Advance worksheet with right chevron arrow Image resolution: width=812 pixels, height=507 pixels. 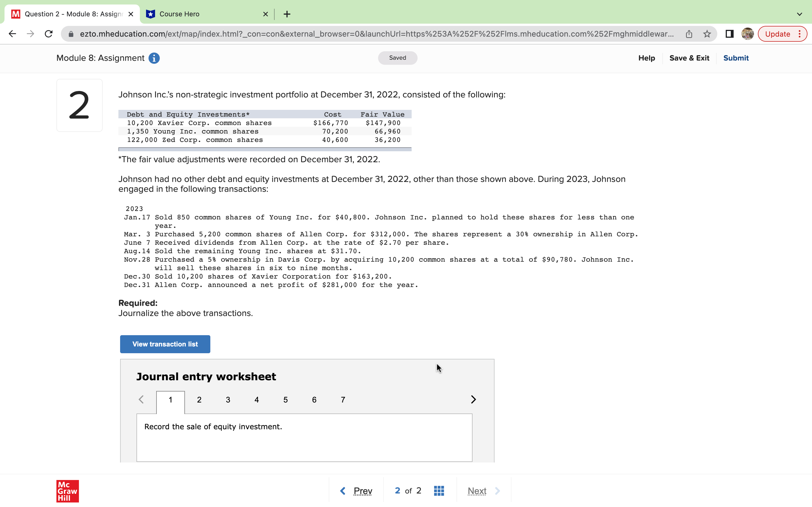473,399
